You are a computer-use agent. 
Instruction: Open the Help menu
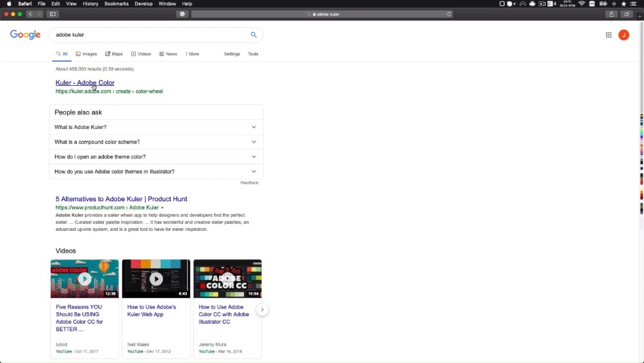(x=187, y=4)
